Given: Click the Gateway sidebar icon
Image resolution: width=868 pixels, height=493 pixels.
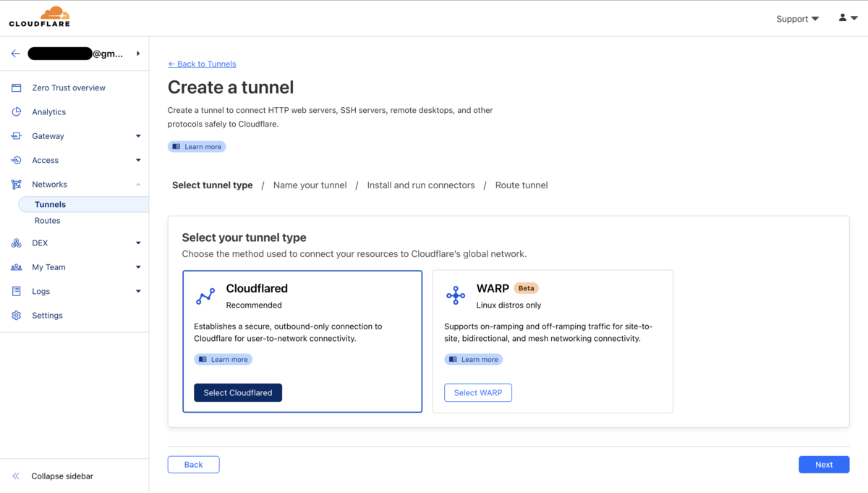Looking at the screenshot, I should 16,136.
